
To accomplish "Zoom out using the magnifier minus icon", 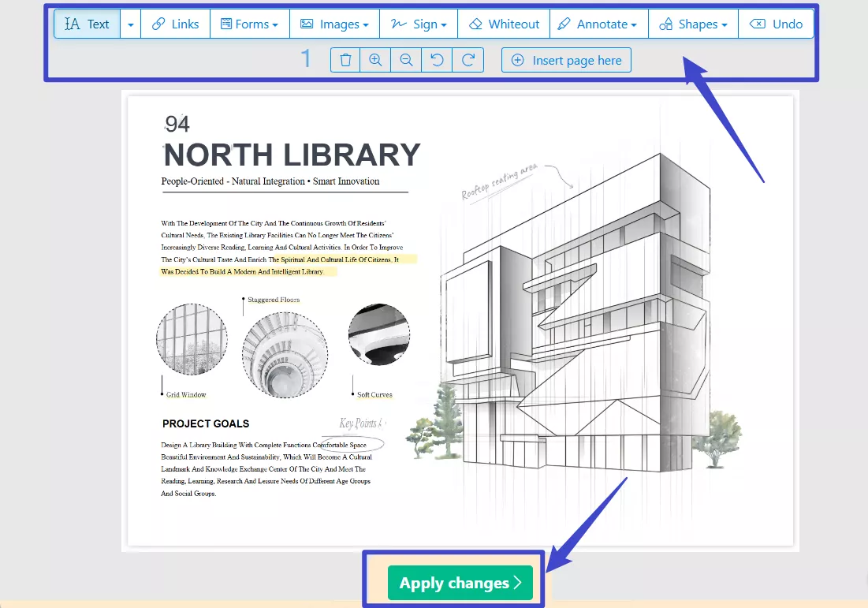I will click(x=406, y=60).
